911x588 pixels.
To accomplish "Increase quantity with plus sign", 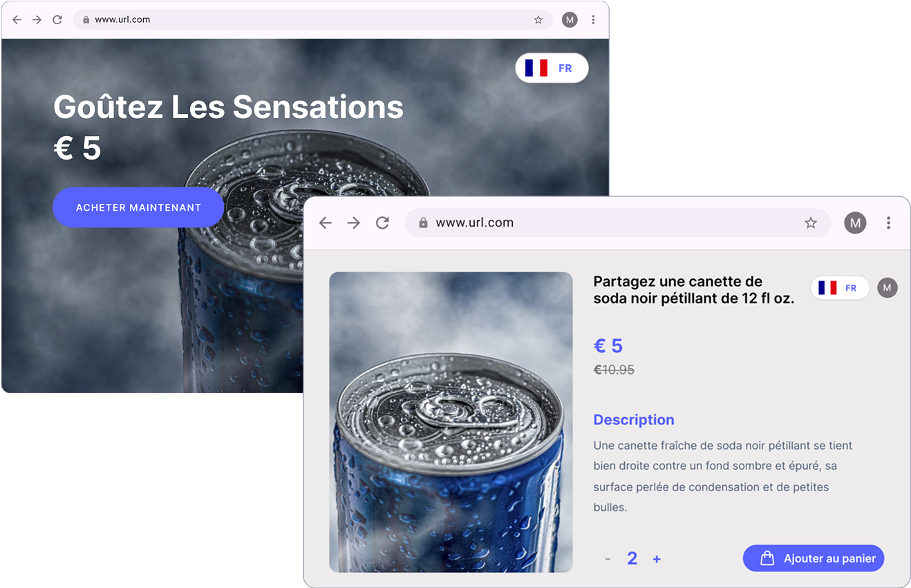I will click(657, 559).
